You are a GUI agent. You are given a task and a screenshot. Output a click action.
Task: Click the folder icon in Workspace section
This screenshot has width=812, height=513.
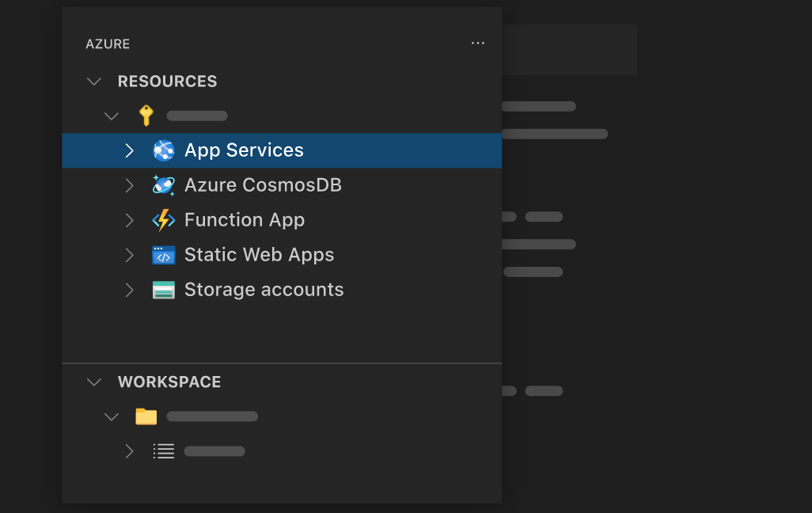click(x=146, y=416)
